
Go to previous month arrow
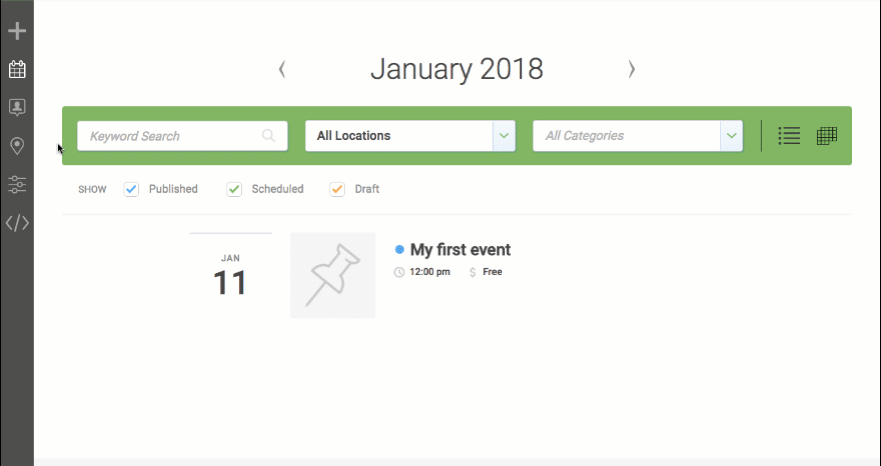282,69
